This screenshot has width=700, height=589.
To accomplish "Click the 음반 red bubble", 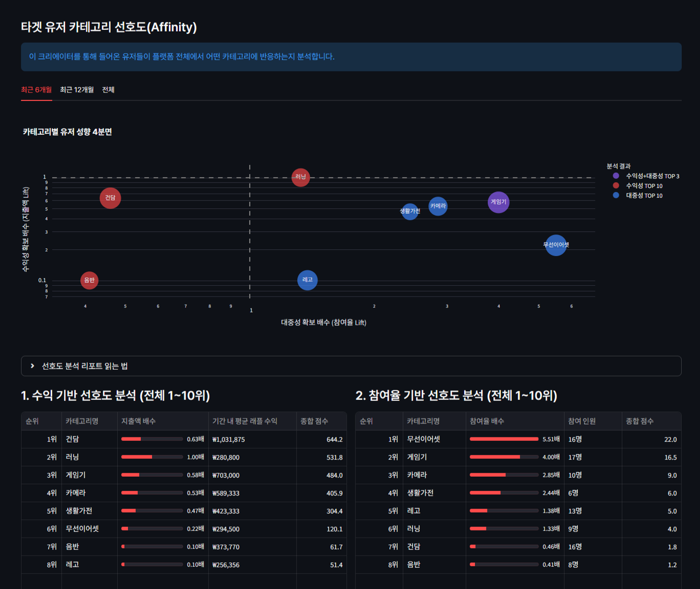I will coord(89,280).
